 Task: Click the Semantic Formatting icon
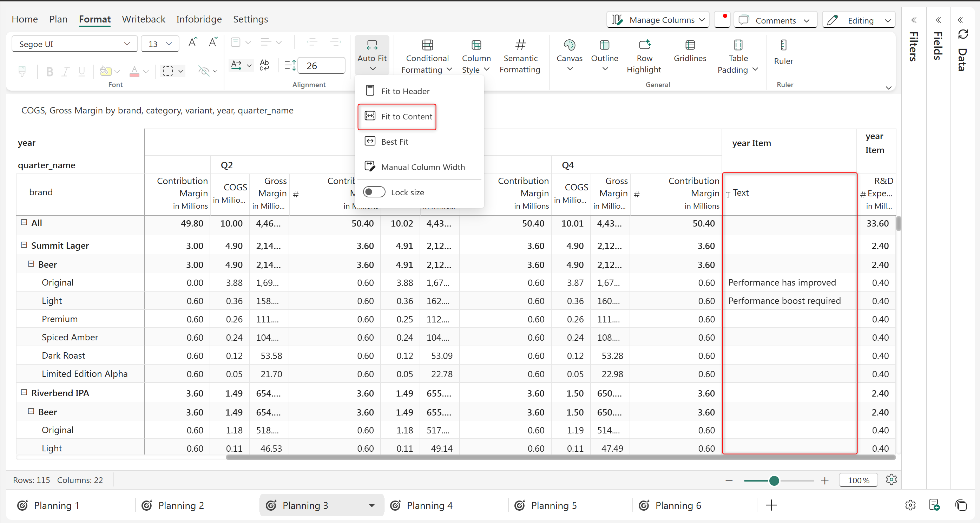[x=520, y=45]
